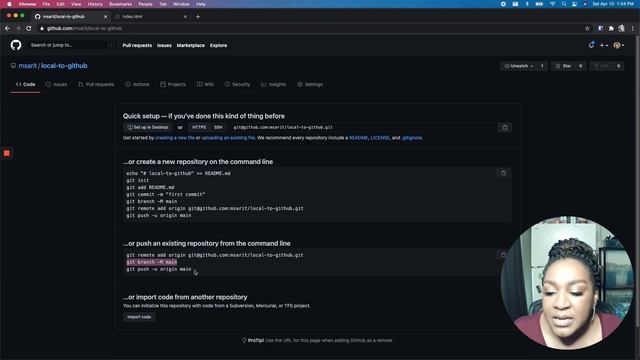Click the README link

coord(358,138)
